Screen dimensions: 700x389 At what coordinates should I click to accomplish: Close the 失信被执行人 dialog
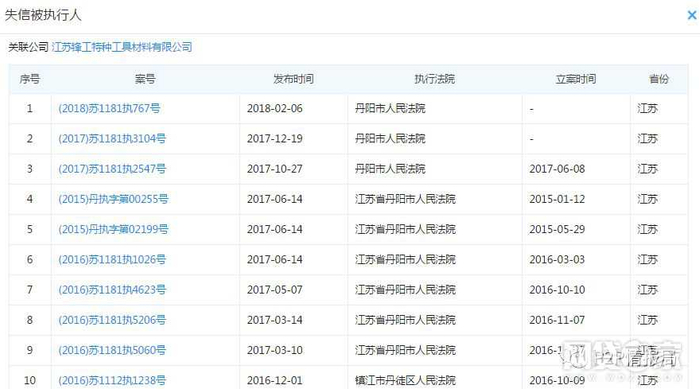click(x=692, y=15)
